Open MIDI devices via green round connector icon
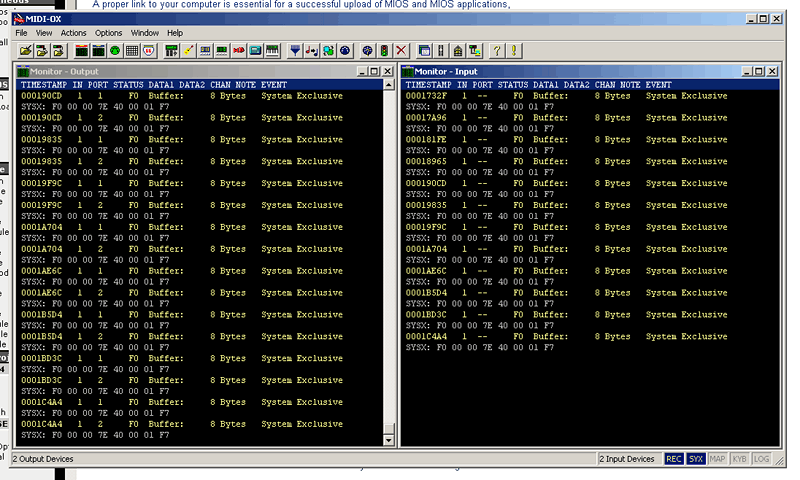Image resolution: width=800 pixels, height=480 pixels. click(x=115, y=50)
